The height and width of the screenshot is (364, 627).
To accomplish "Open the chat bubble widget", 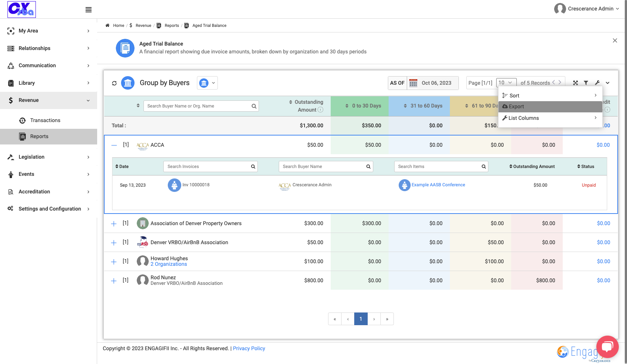I will tap(608, 346).
